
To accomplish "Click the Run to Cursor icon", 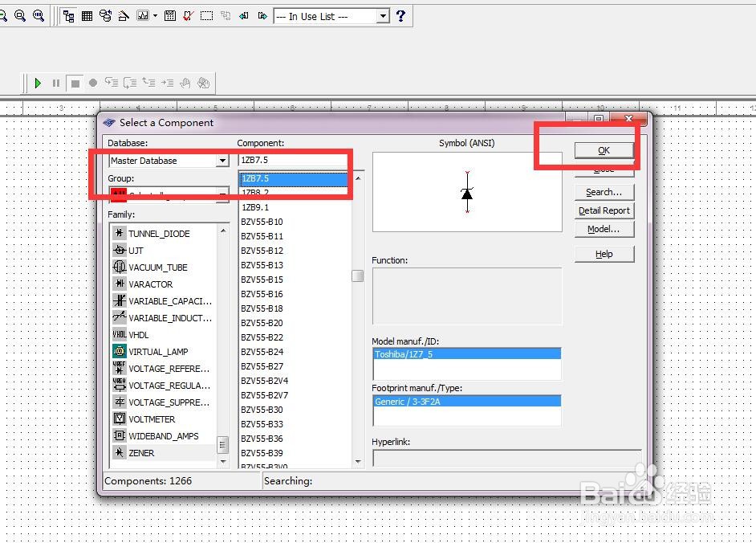I will click(x=167, y=83).
